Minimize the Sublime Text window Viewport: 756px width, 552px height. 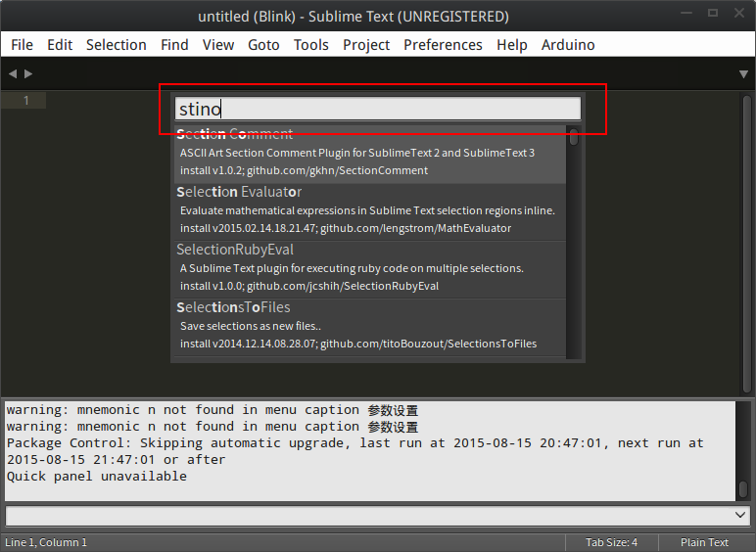point(686,14)
